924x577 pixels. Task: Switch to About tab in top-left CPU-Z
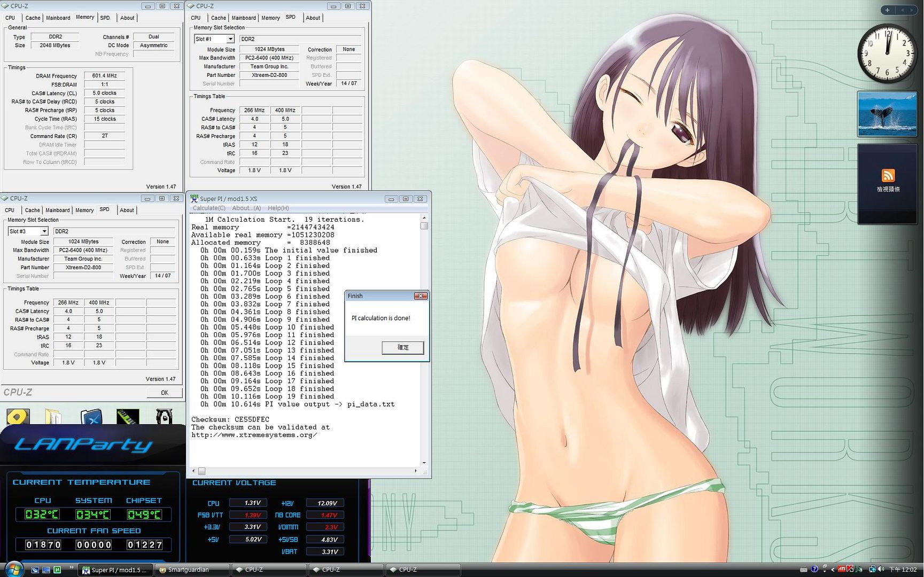127,18
